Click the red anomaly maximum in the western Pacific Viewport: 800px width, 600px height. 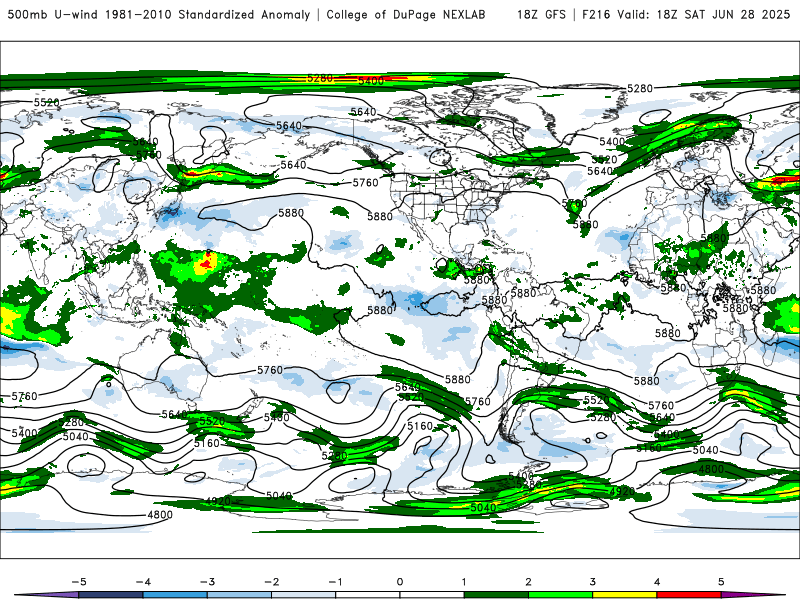click(x=207, y=263)
